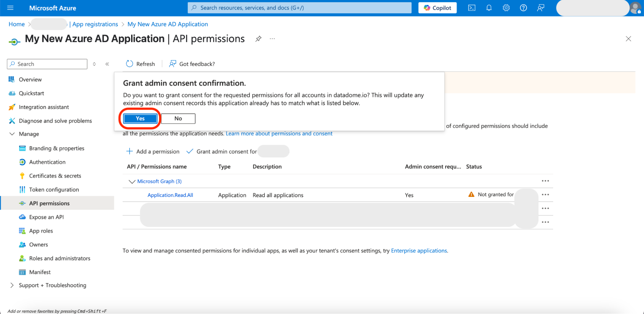Open the portal hamburger menu
The image size is (644, 314).
tap(10, 8)
